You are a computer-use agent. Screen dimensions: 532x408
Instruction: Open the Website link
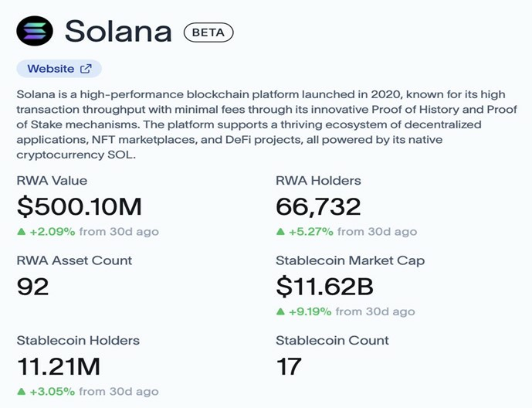click(51, 69)
